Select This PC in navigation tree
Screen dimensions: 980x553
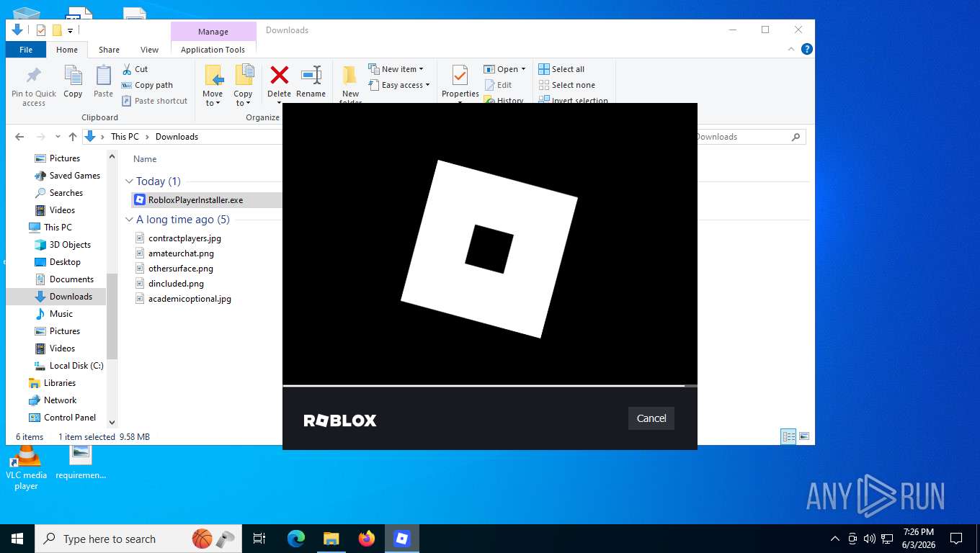click(x=57, y=228)
